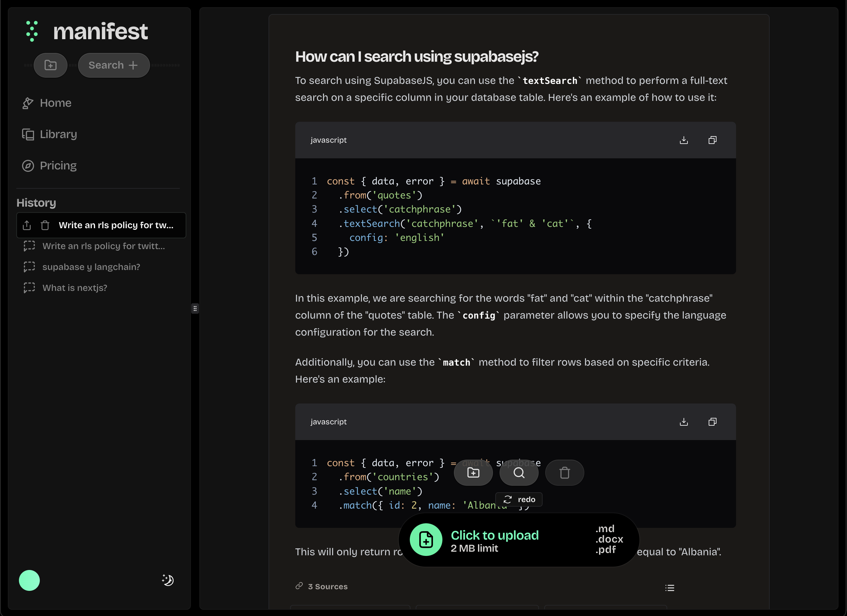Download the first javascript code block

(x=684, y=140)
